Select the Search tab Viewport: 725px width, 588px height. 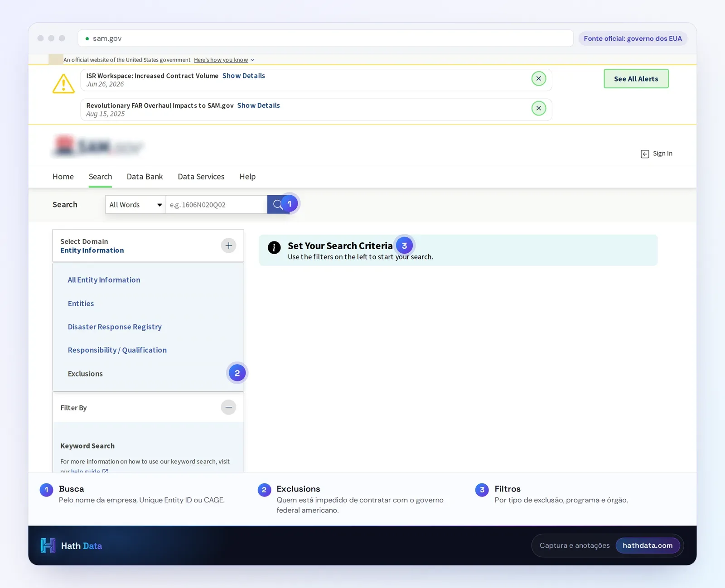(100, 177)
